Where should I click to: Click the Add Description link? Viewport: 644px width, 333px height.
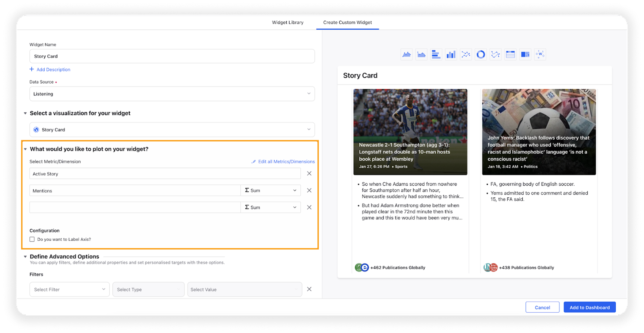[x=53, y=70]
